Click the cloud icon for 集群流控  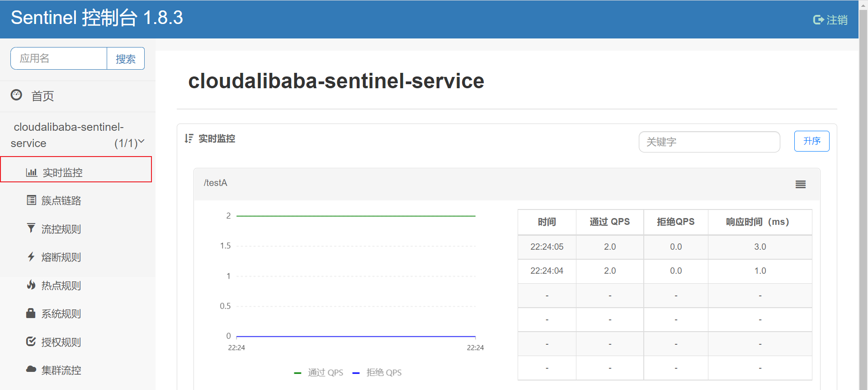tap(31, 369)
